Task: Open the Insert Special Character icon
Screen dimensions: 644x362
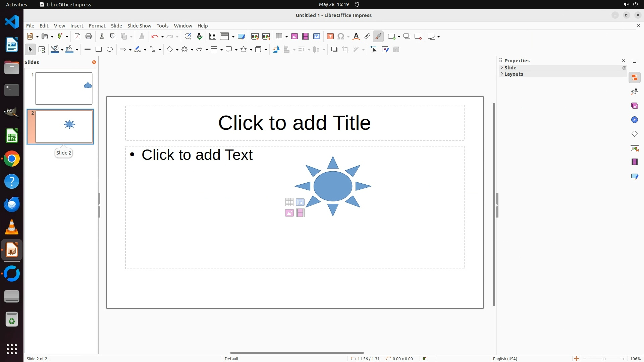Action: [x=341, y=37]
